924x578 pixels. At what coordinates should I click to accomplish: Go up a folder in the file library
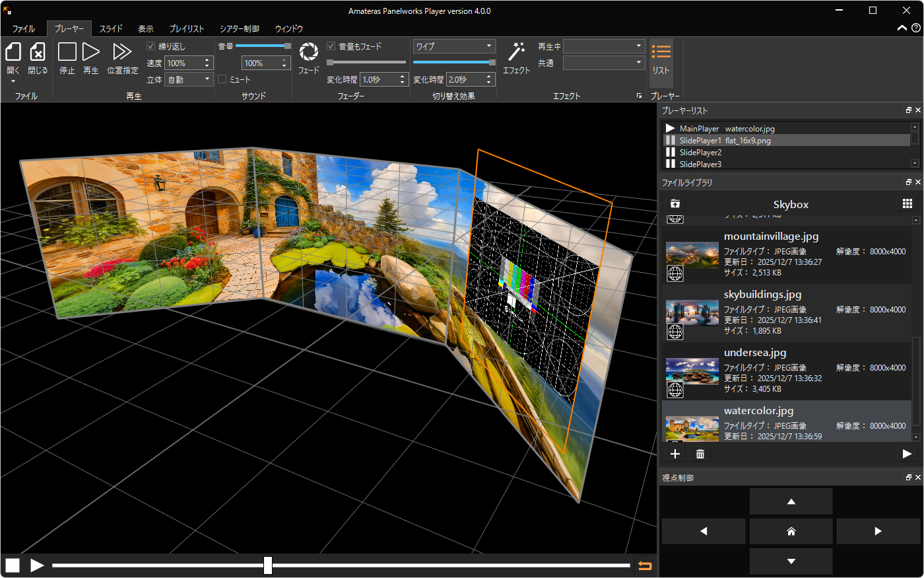coord(675,203)
